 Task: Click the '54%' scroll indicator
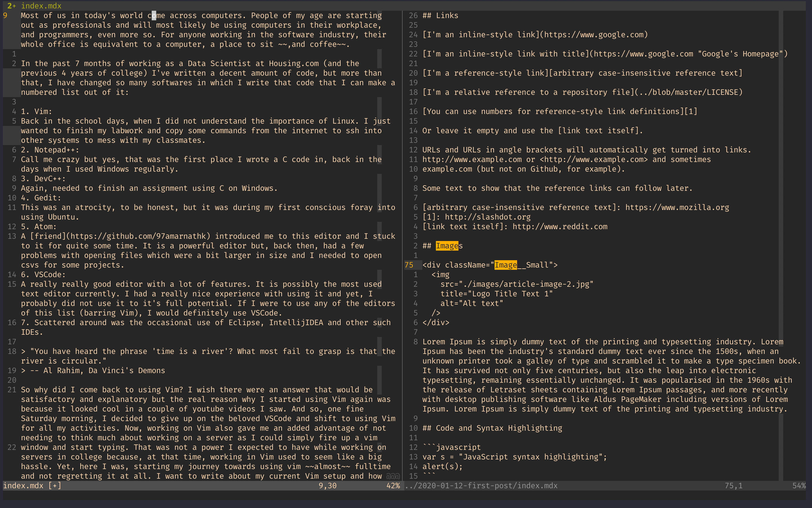799,485
